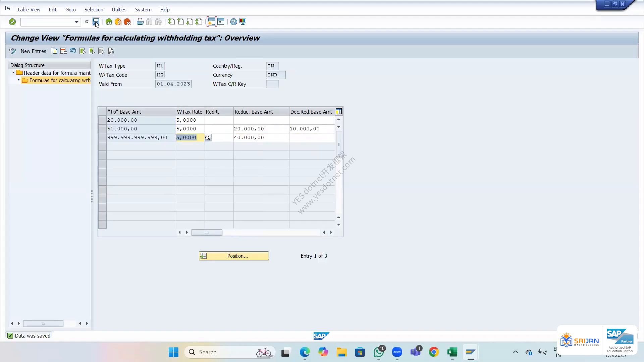Click the Delete row icon
Image resolution: width=644 pixels, height=362 pixels.
[63, 51]
